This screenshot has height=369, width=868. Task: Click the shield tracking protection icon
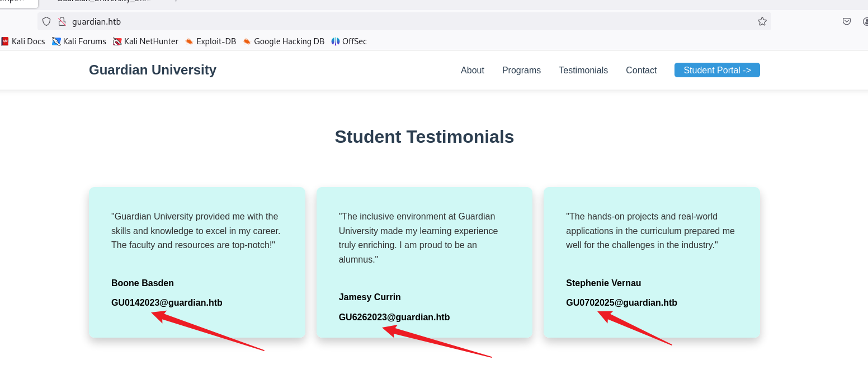click(x=46, y=21)
